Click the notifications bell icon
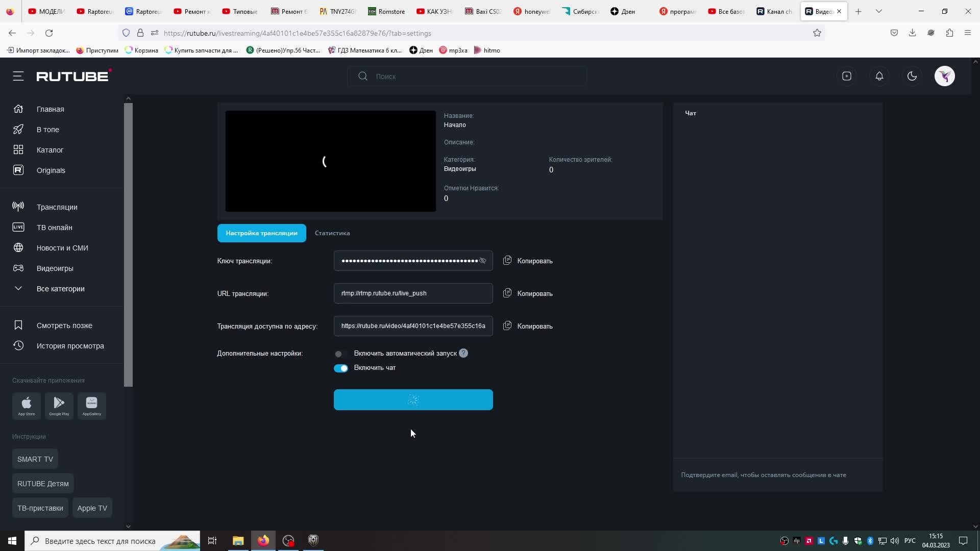The width and height of the screenshot is (980, 551). point(879,77)
